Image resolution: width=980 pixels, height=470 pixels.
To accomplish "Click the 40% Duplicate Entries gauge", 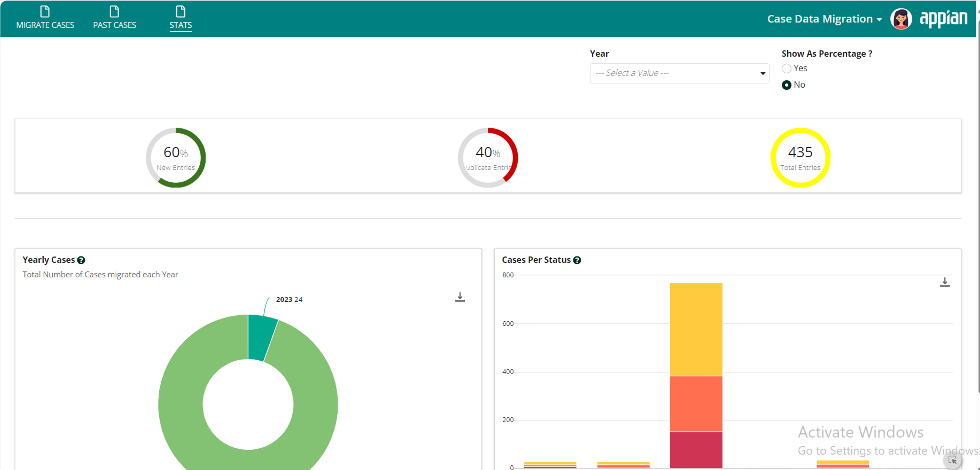I will pos(488,157).
